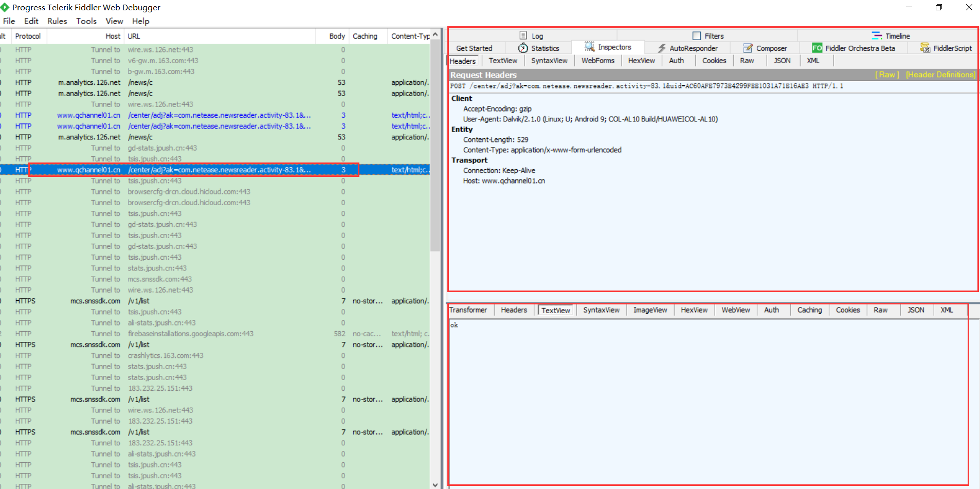Toggle the Filters tab checkbox
This screenshot has height=489, width=980.
[x=697, y=35]
